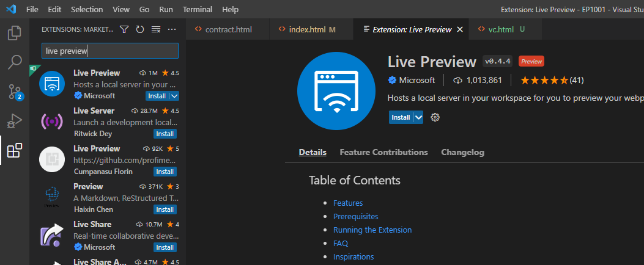Open the Terminal menu
This screenshot has width=644, height=265.
click(197, 10)
